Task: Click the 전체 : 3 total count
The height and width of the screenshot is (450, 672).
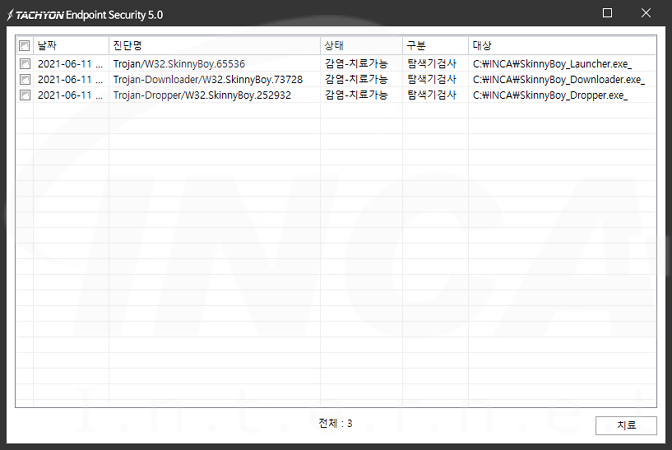Action: [335, 423]
